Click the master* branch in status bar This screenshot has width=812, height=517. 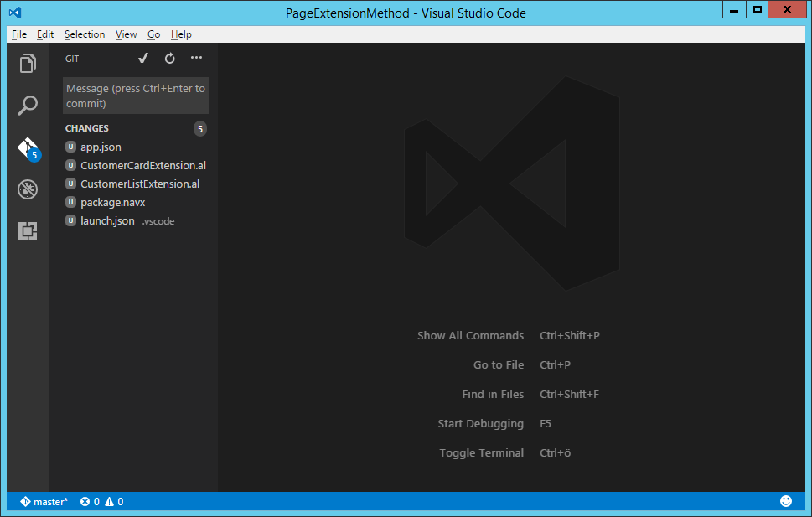point(44,501)
